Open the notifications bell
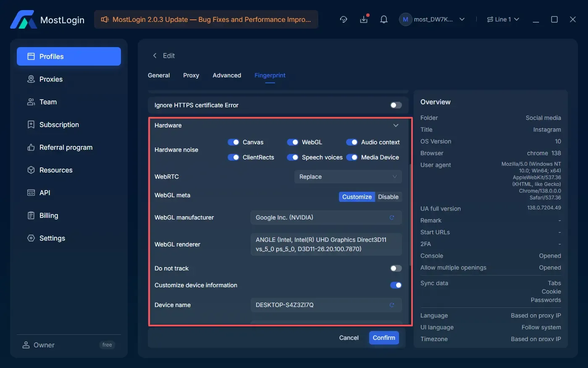The height and width of the screenshot is (368, 588). click(x=384, y=19)
